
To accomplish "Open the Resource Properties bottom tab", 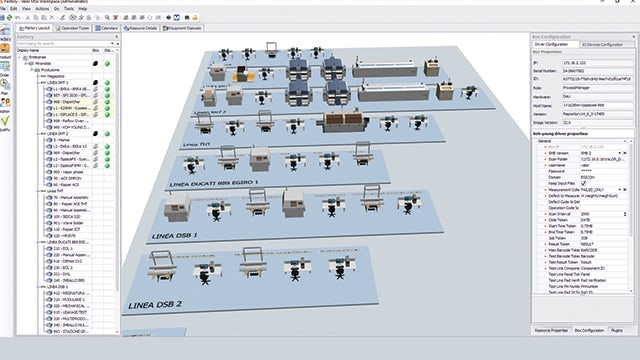I will click(551, 330).
